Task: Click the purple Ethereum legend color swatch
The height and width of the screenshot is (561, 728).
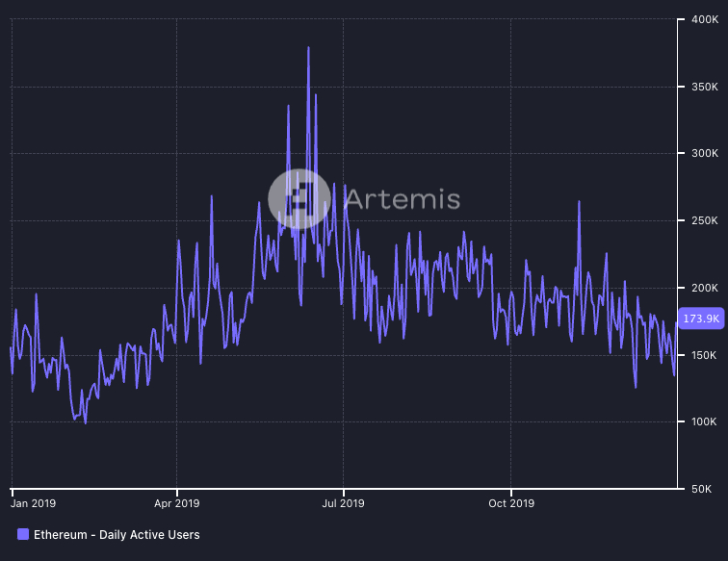Action: coord(23,534)
